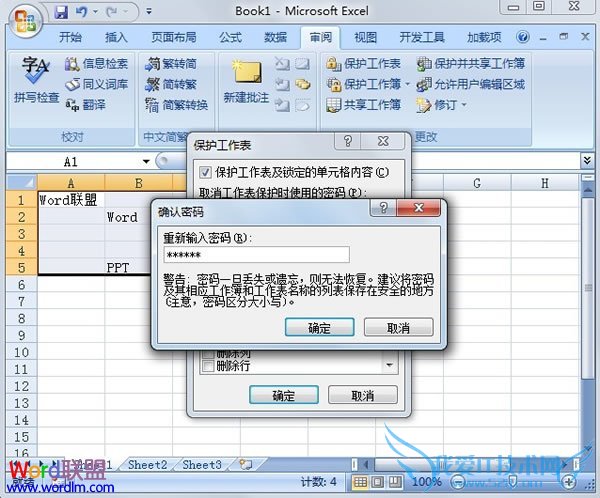Screen dimensions: 600x498
Task: Toggle 保护工作表及锁定的单元格内容 checkbox
Action: [x=205, y=173]
